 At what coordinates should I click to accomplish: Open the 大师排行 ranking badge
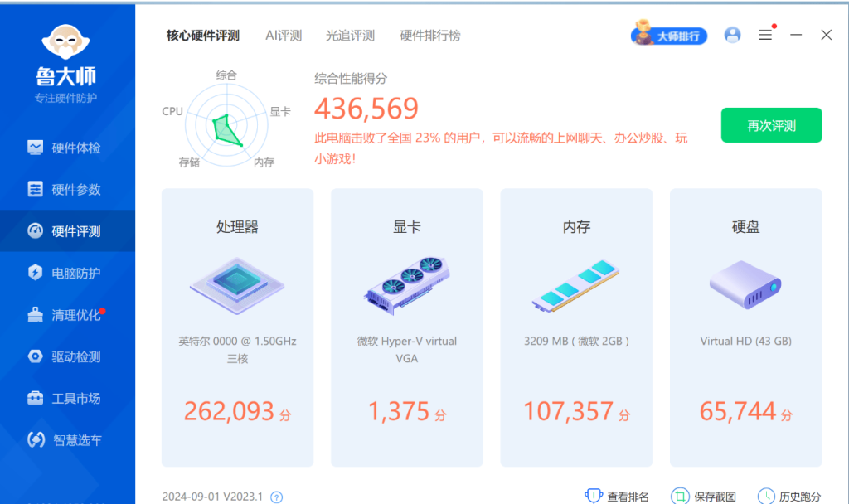pos(669,36)
